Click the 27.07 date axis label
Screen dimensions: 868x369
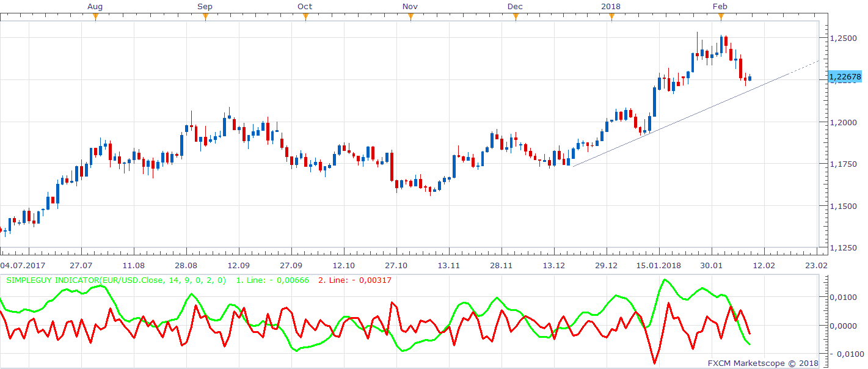pyautogui.click(x=81, y=266)
